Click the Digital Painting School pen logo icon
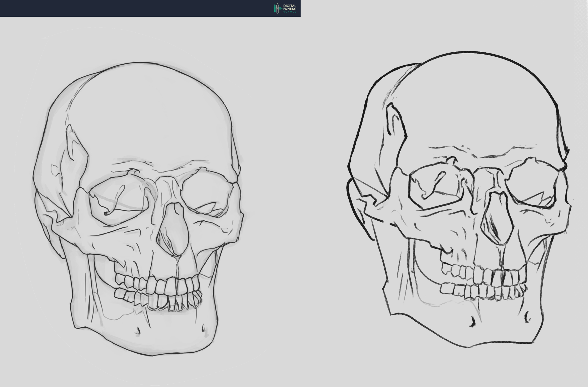The height and width of the screenshot is (387, 588). 278,8
